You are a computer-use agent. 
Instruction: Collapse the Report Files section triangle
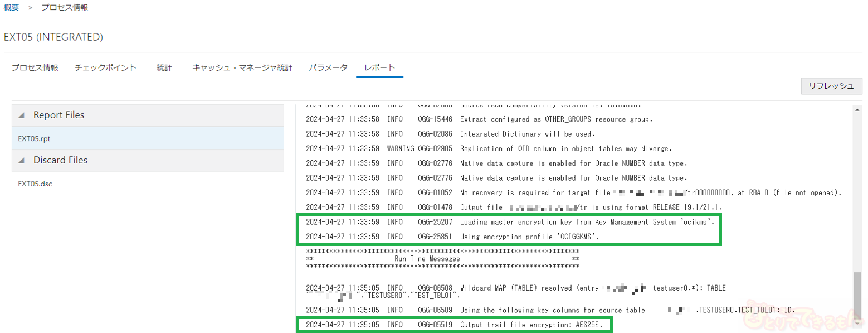pyautogui.click(x=21, y=115)
